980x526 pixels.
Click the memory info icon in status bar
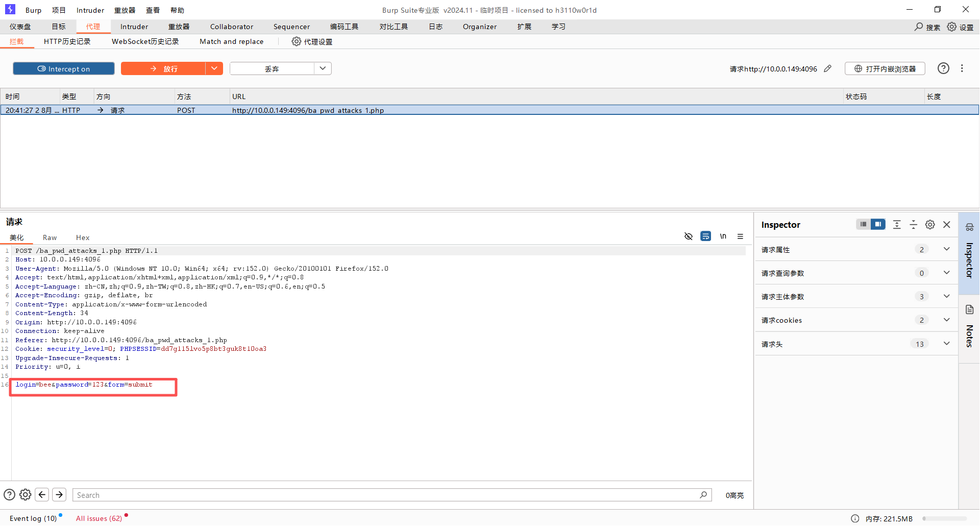tap(855, 518)
